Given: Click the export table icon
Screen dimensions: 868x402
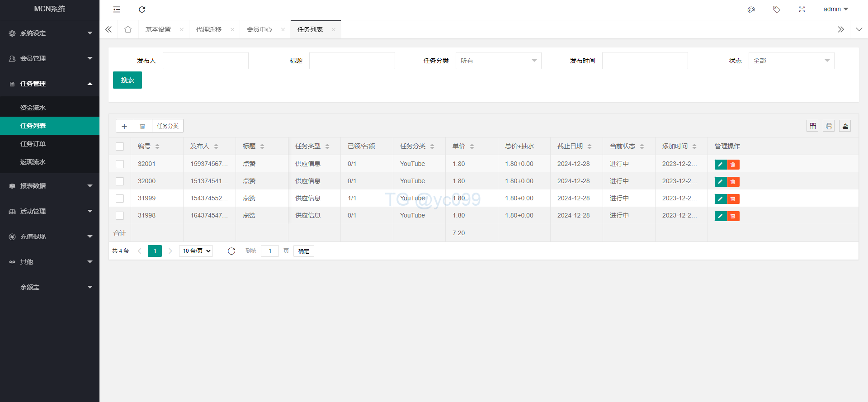Looking at the screenshot, I should point(845,126).
